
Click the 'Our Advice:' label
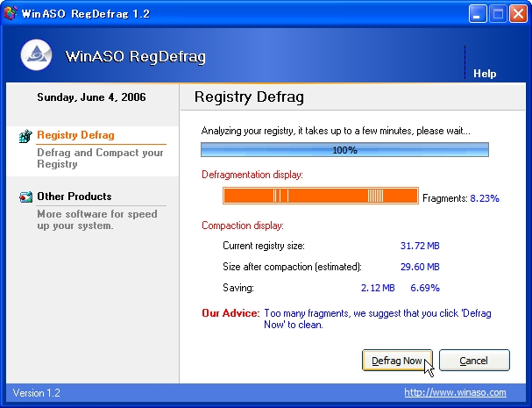tap(231, 313)
